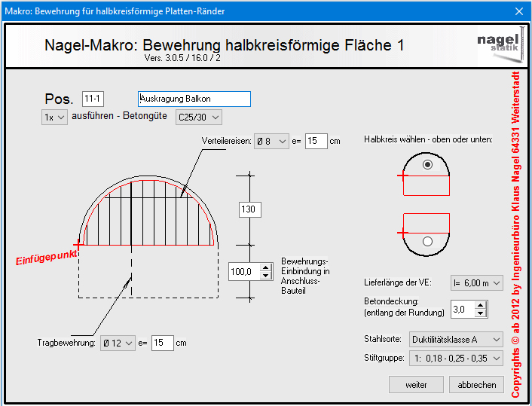The width and height of the screenshot is (532, 406).
Task: Open the Betongüte C25/30 dropdown
Action: click(x=198, y=117)
